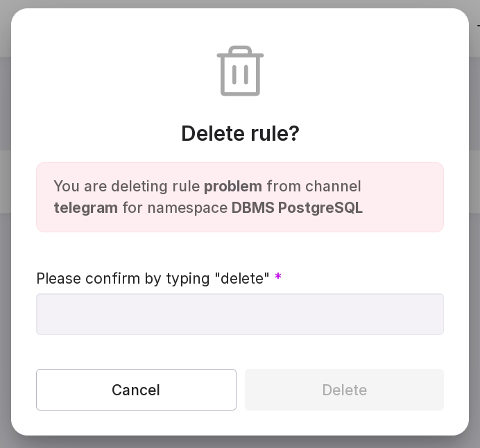
Task: Click the "Please confirm by typing" label
Action: click(123, 279)
